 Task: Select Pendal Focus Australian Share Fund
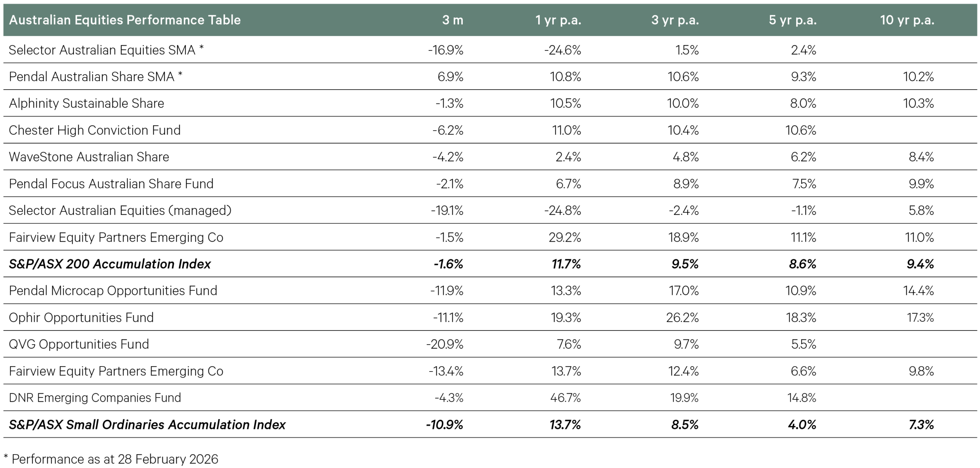click(x=111, y=184)
